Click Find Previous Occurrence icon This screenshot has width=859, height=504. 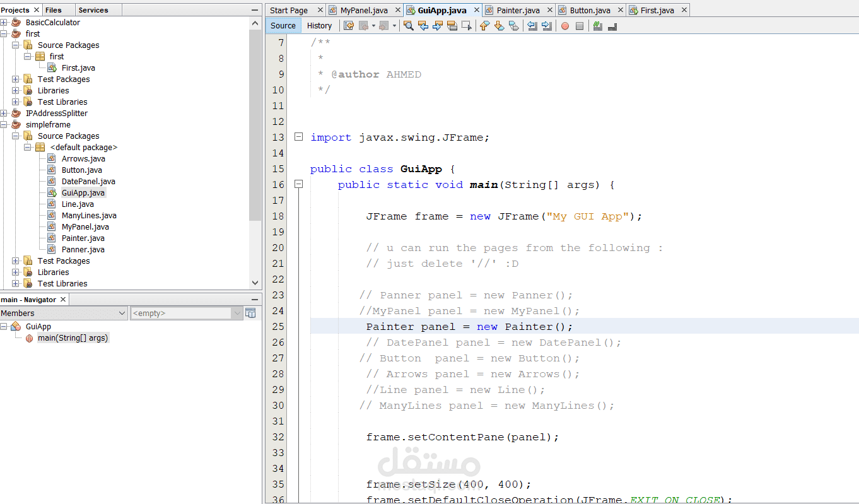pos(423,26)
